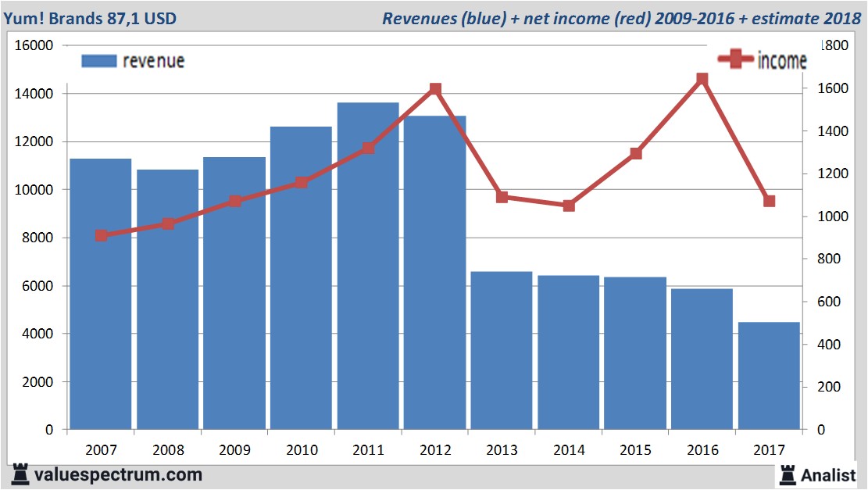This screenshot has height=490, width=868.
Task: Select the "400" income axis label
Action: point(829,345)
